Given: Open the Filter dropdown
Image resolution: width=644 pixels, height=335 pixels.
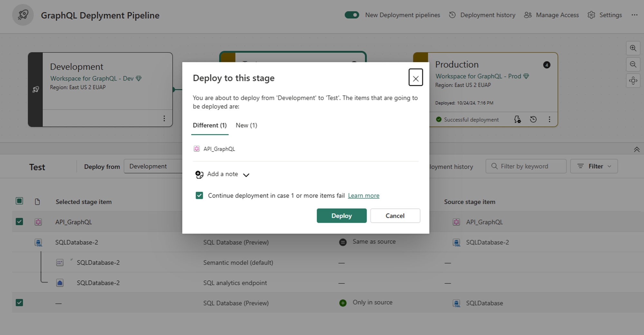Looking at the screenshot, I should (x=594, y=166).
